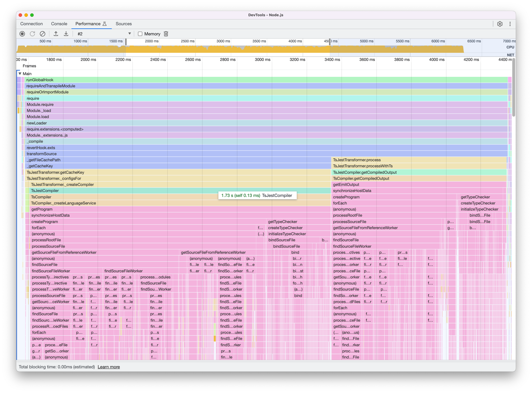
Task: Select the TsCompiler._createLanguageService bar
Action: pos(180,203)
